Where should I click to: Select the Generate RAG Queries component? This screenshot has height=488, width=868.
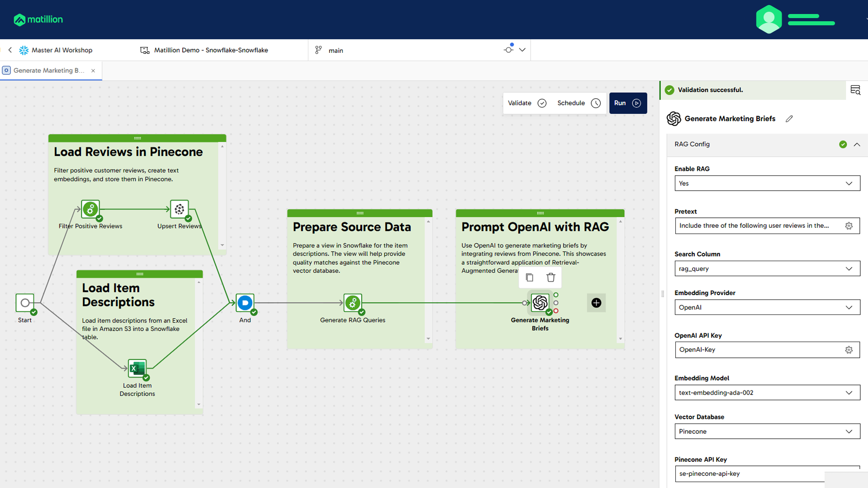coord(353,303)
